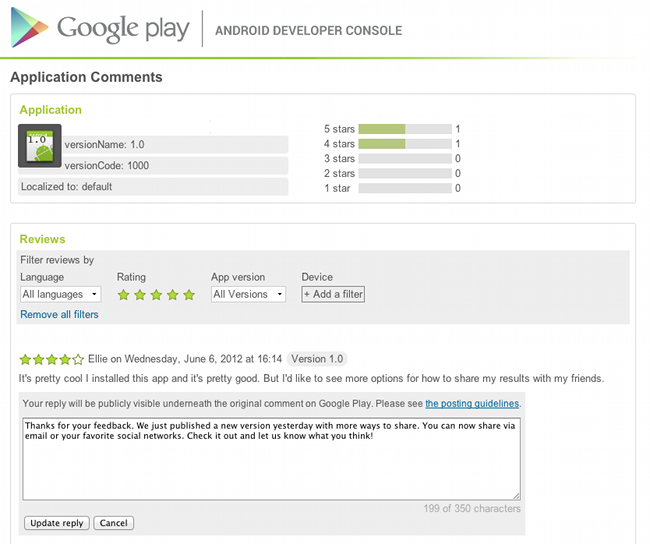Screen dimensions: 650x544
Task: Open the All Versions dropdown
Action: 248,294
